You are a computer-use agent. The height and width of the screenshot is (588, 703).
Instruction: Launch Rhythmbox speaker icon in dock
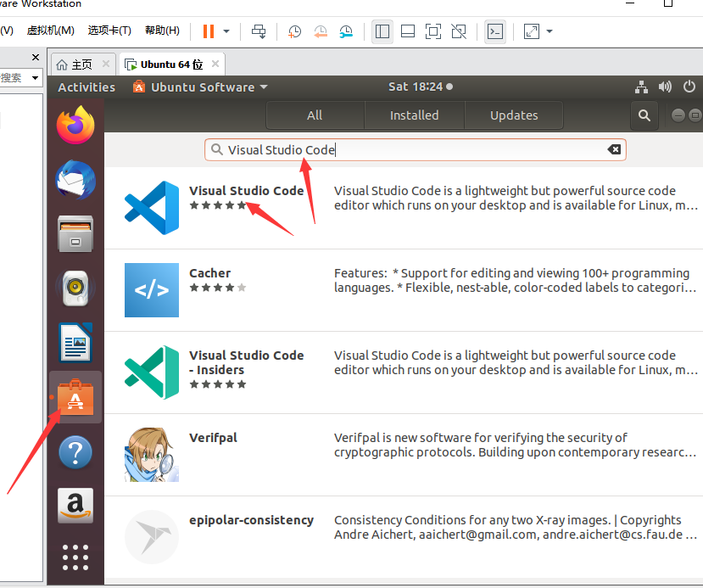pyautogui.click(x=75, y=288)
